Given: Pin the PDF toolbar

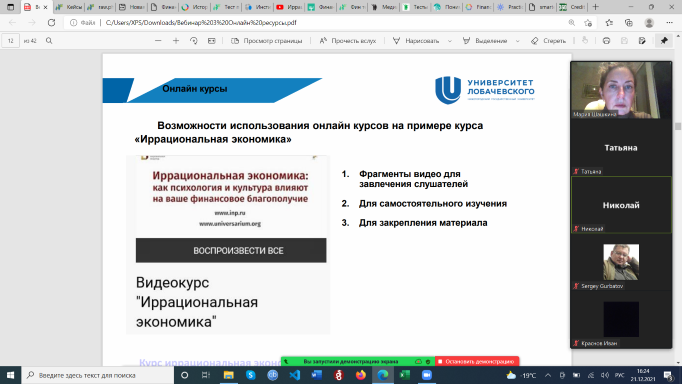Looking at the screenshot, I should pyautogui.click(x=664, y=40).
